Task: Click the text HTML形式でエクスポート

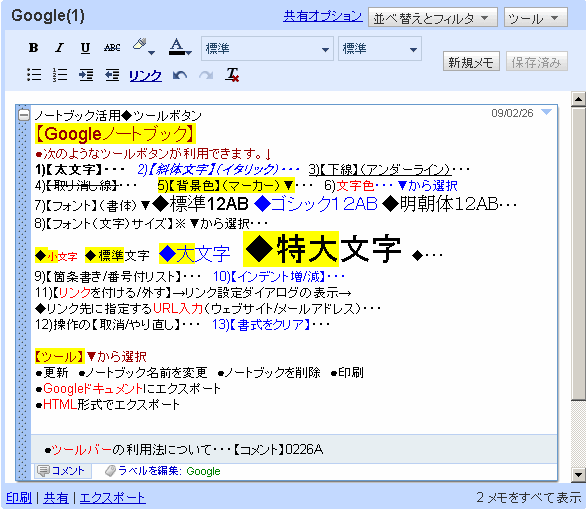Action: [x=111, y=405]
